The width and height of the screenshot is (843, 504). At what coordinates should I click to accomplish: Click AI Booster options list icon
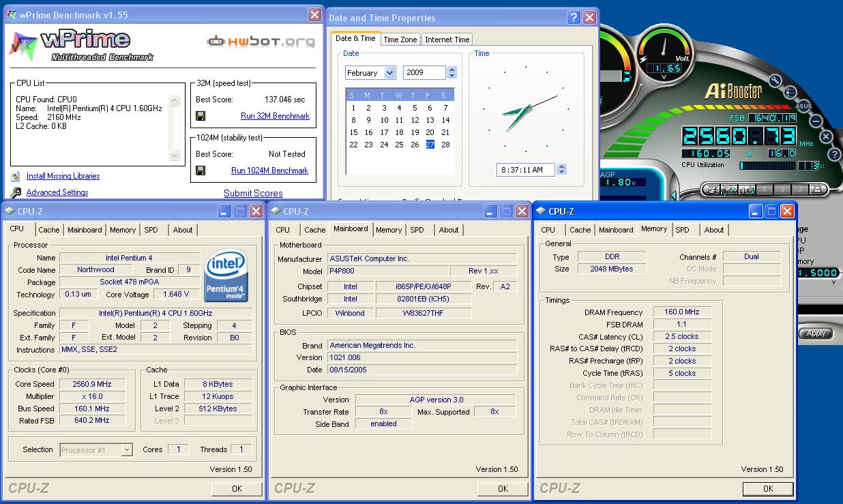pyautogui.click(x=790, y=92)
